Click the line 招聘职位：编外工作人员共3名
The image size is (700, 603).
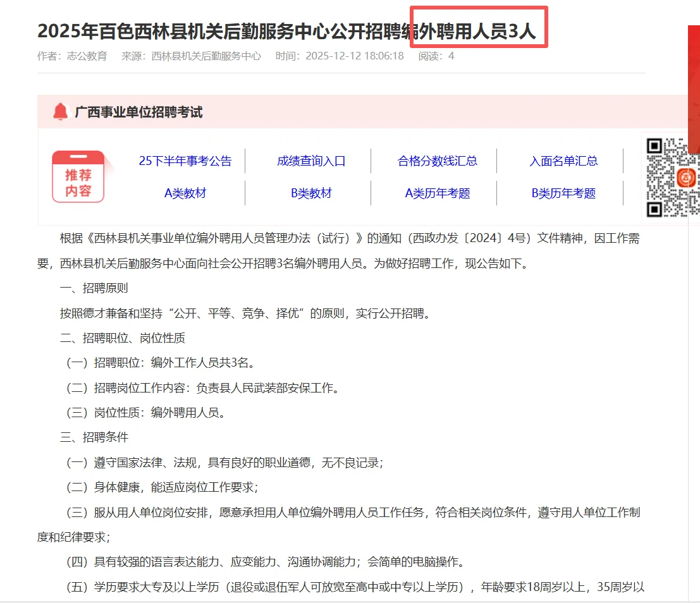pyautogui.click(x=161, y=363)
